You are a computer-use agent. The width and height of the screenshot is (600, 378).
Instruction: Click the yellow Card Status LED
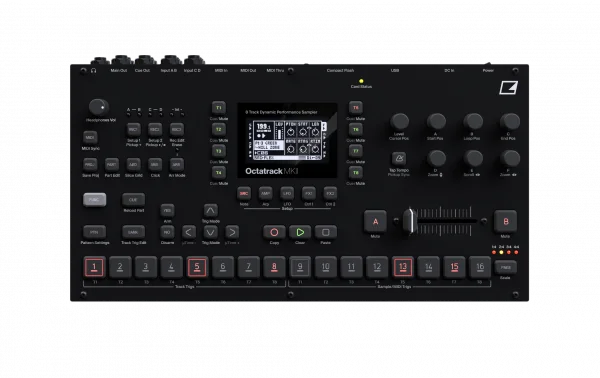tap(361, 81)
